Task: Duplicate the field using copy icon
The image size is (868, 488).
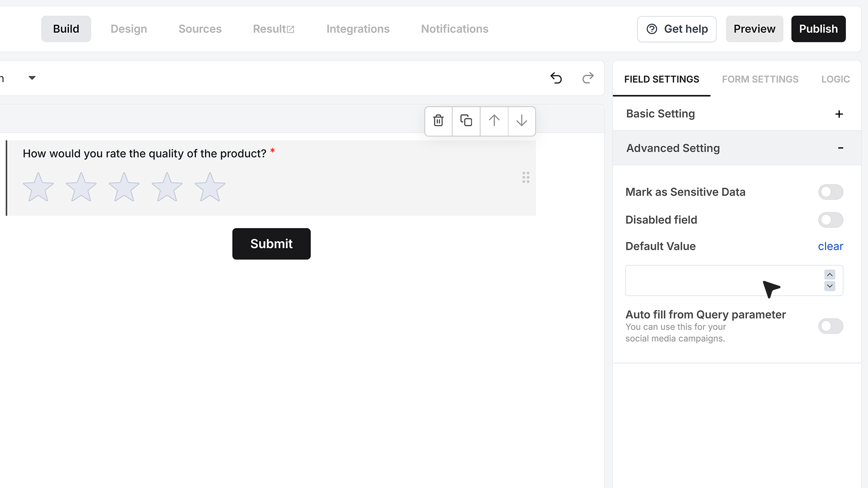Action: click(x=466, y=121)
